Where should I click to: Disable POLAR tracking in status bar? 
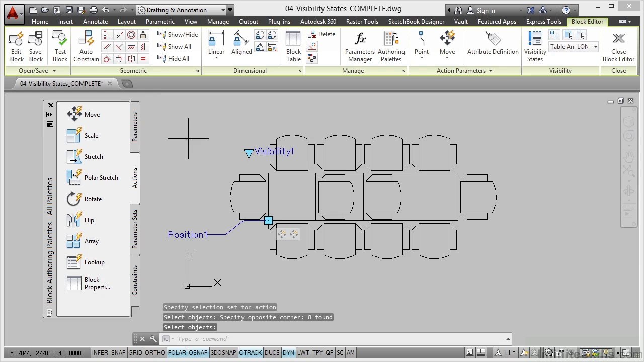click(x=177, y=353)
